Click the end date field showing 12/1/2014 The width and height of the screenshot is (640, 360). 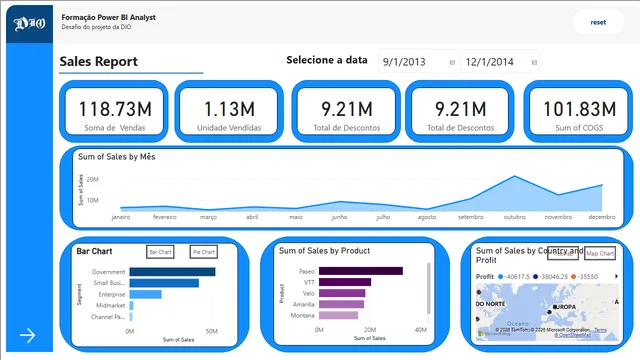pos(500,62)
